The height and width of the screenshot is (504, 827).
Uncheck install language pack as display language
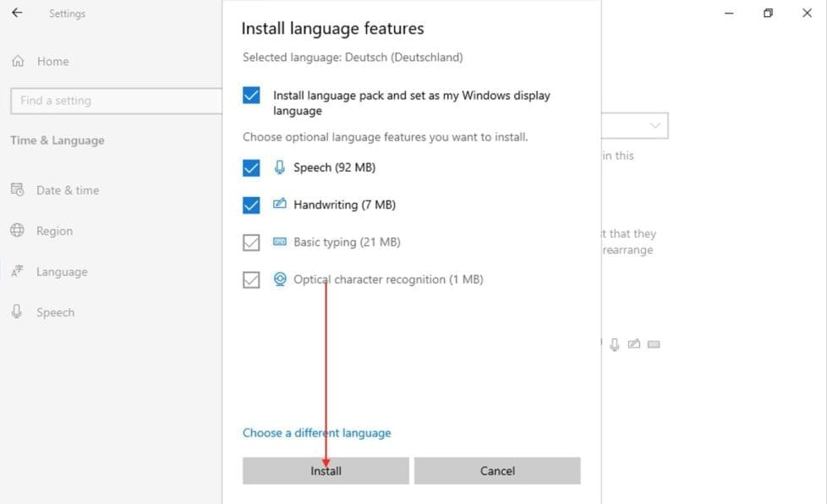(251, 96)
